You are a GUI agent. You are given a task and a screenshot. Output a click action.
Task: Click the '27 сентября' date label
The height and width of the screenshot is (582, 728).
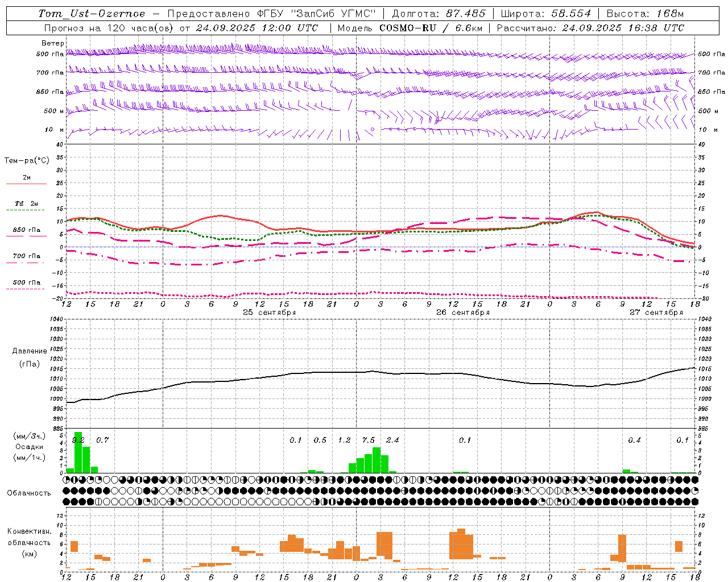[656, 313]
